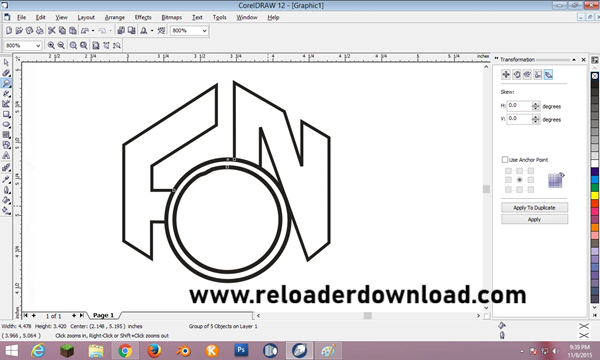The height and width of the screenshot is (360, 600).
Task: Click the Open file icon
Action: [x=19, y=31]
